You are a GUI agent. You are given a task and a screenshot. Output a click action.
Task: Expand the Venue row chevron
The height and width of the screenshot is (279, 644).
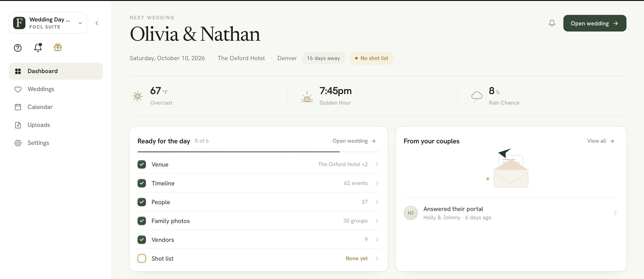coord(377,164)
